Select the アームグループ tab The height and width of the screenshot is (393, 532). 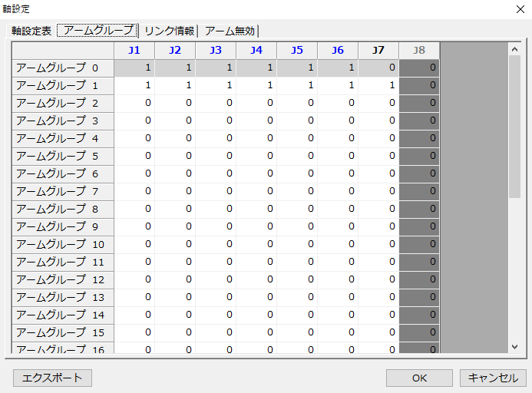coord(98,31)
